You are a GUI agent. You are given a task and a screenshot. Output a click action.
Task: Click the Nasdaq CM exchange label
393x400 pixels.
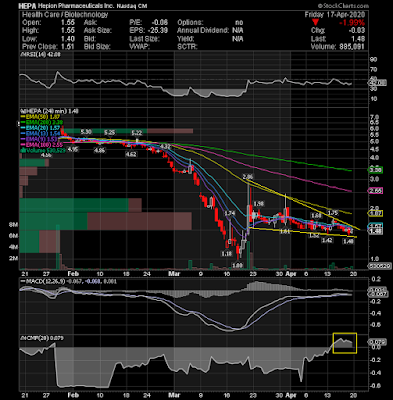pos(132,6)
